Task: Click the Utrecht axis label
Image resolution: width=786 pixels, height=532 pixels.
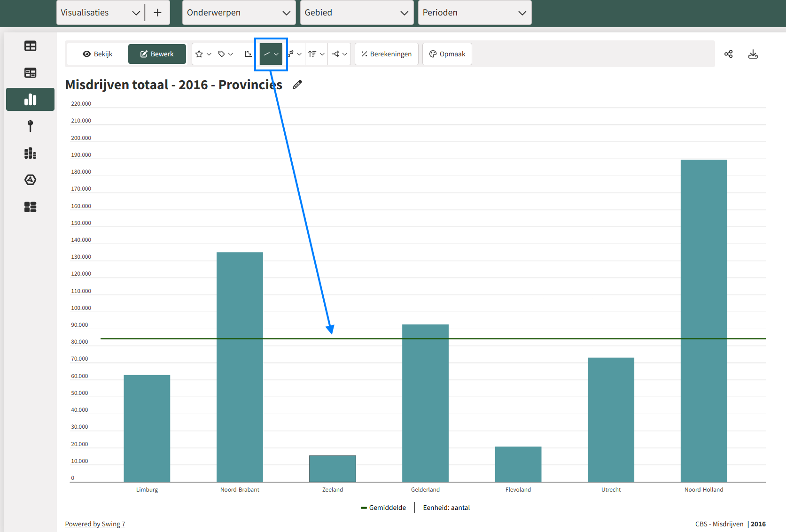Action: pos(611,490)
